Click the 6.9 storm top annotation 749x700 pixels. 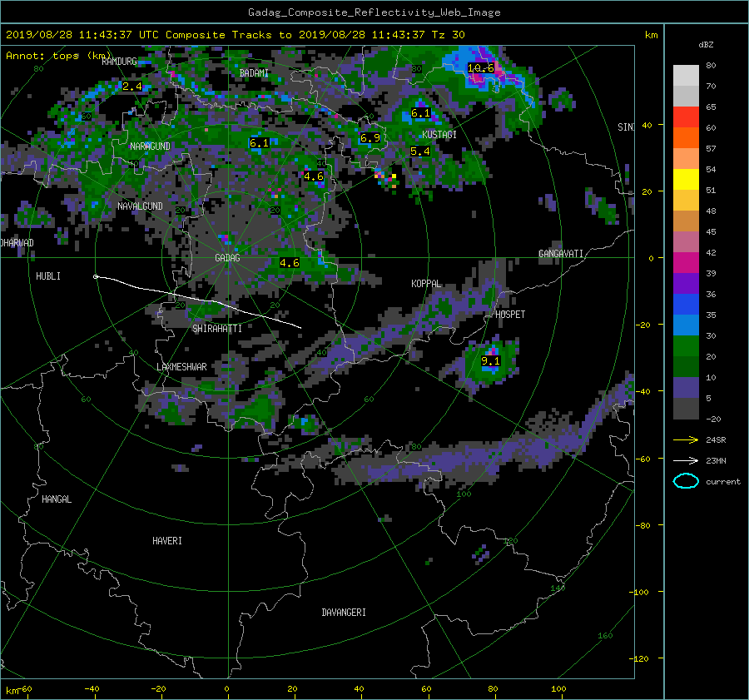370,137
